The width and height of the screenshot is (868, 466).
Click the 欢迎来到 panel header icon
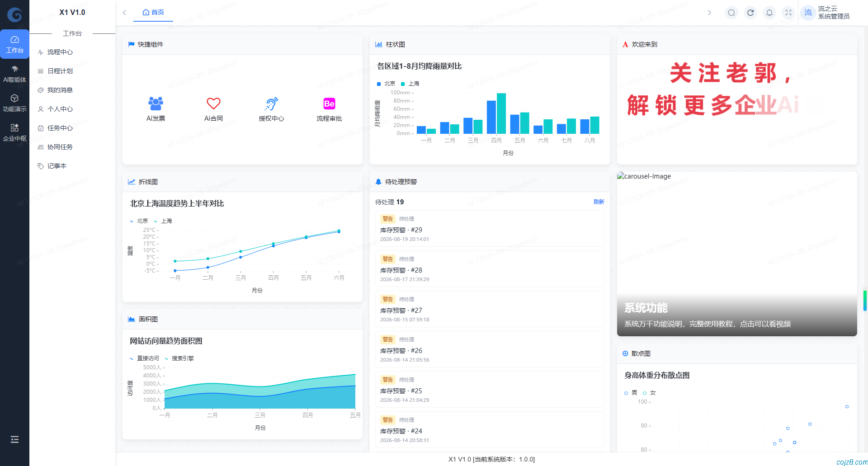coord(625,44)
